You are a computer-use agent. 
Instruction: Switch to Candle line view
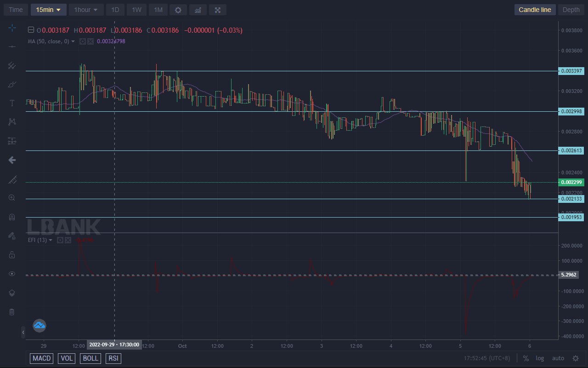pos(535,10)
